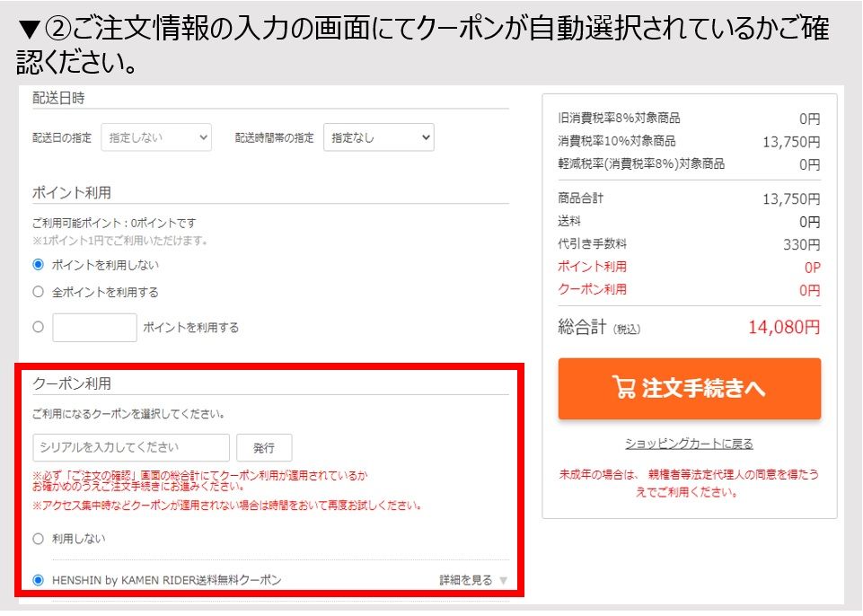
Task: Select HENSHIN by KAMEN RIDER coupon radio
Action: [x=38, y=580]
